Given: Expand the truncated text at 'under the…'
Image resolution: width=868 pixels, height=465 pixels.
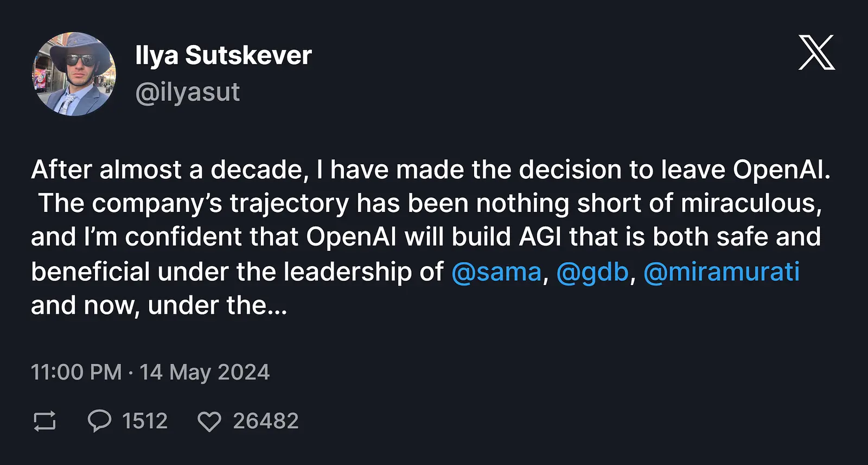Looking at the screenshot, I should click(217, 306).
